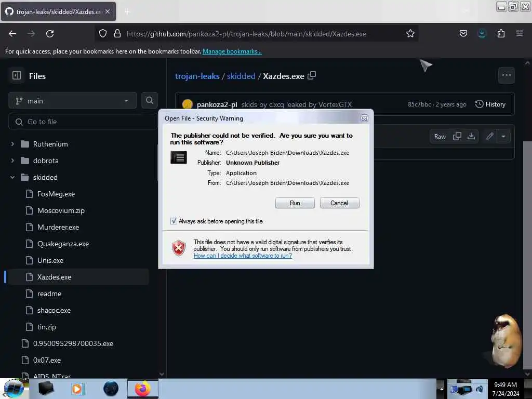Collapse the skidded folder chevron
This screenshot has width=532, height=399.
point(12,177)
